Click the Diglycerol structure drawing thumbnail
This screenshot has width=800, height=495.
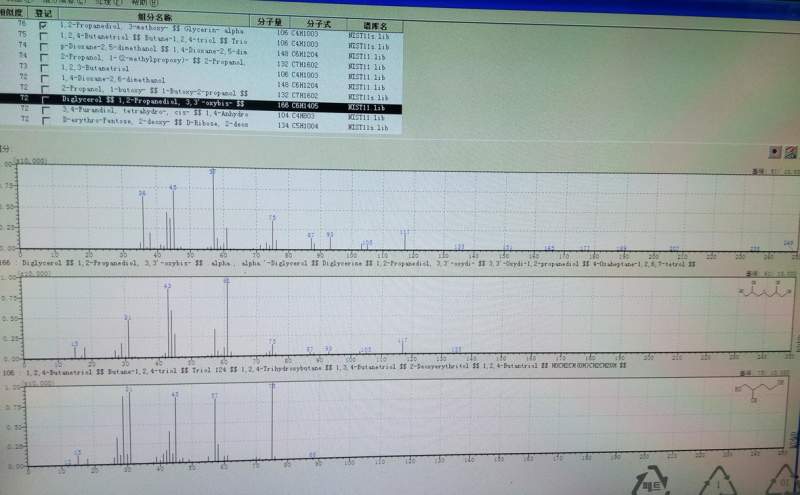coord(765,290)
